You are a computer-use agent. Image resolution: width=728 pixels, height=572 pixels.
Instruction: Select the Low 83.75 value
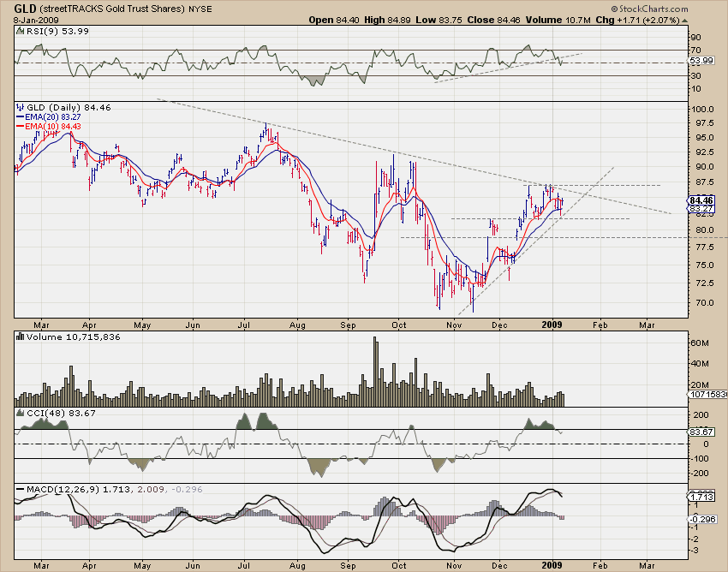[x=439, y=20]
